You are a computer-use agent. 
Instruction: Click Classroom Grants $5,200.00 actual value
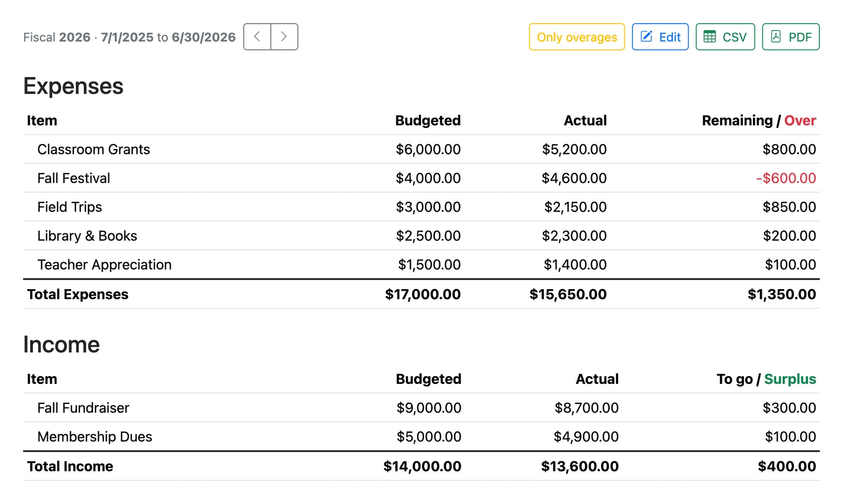click(x=574, y=149)
